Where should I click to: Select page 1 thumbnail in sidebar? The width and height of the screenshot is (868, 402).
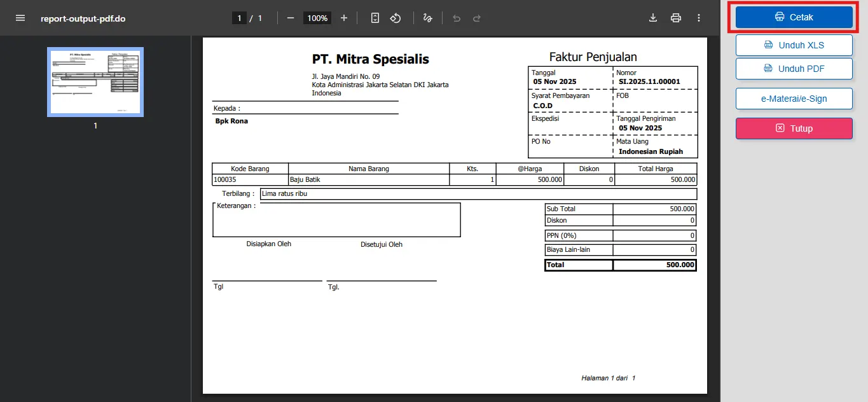pyautogui.click(x=95, y=82)
